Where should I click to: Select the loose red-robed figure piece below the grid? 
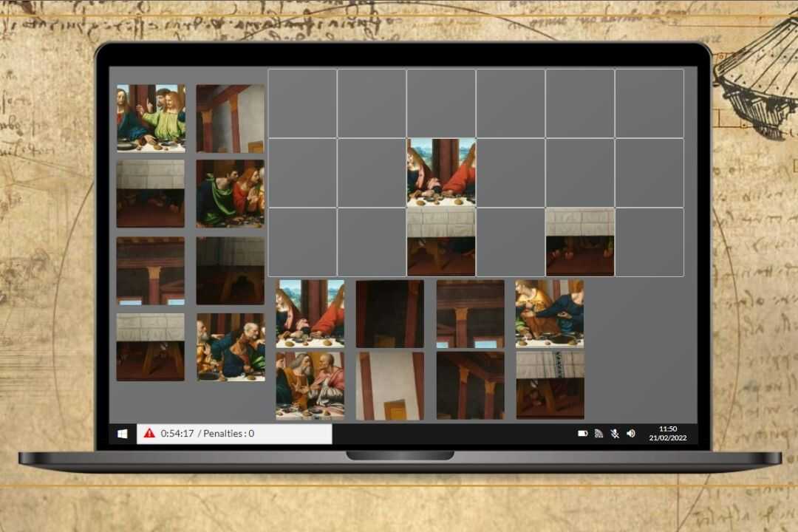(310, 313)
